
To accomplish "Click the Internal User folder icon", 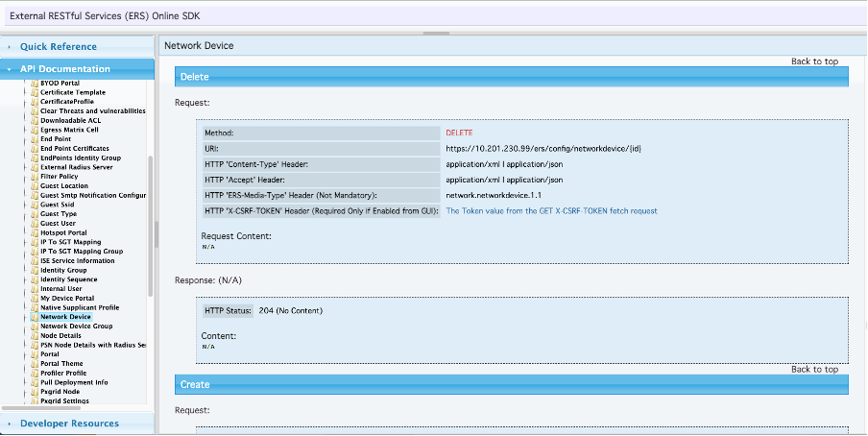I will click(35, 289).
